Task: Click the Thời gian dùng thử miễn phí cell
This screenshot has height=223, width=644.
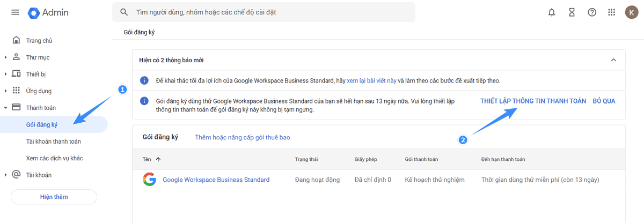Action: tap(540, 180)
